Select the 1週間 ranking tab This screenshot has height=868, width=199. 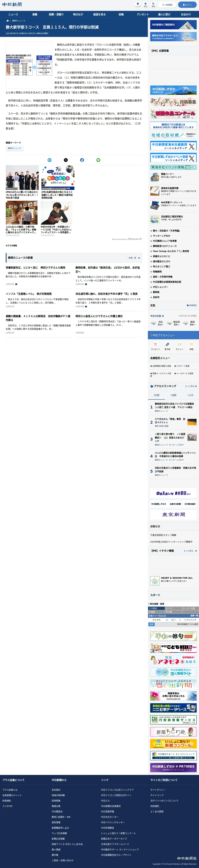[173, 395]
